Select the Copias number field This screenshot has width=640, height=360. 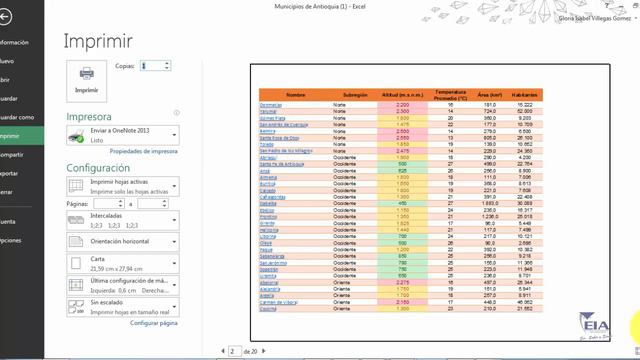coord(152,66)
